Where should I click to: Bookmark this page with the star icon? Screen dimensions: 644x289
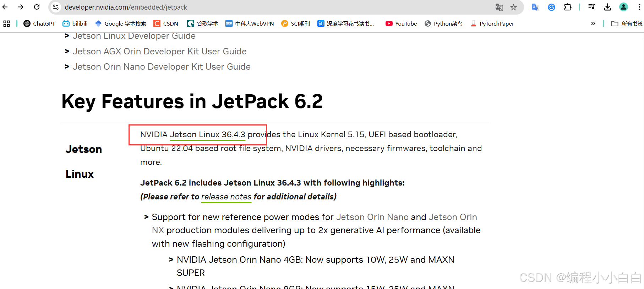(x=513, y=7)
